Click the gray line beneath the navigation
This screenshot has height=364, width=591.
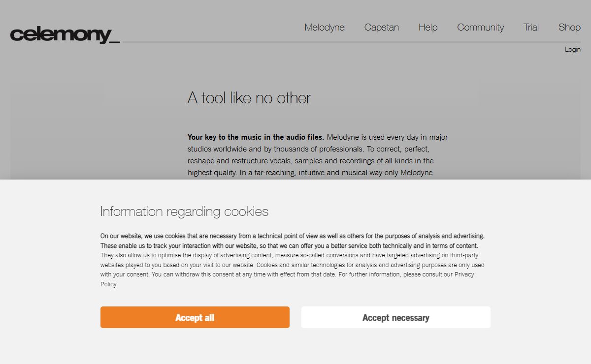tap(350, 42)
